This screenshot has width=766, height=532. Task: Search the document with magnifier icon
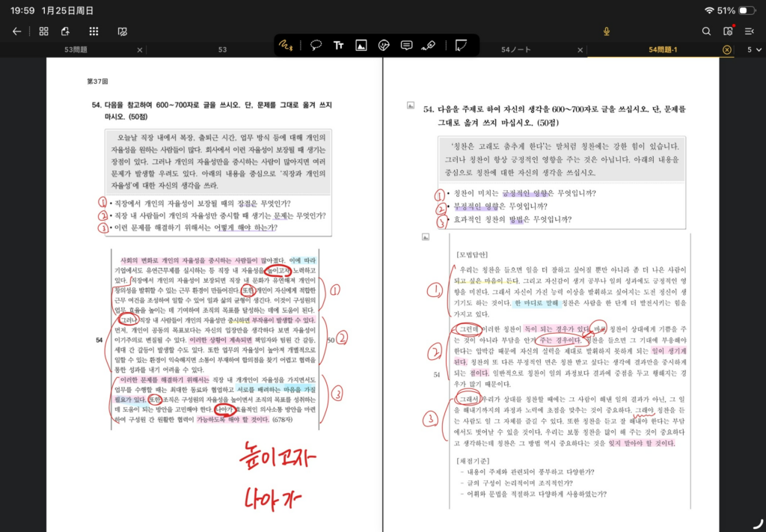pos(706,31)
